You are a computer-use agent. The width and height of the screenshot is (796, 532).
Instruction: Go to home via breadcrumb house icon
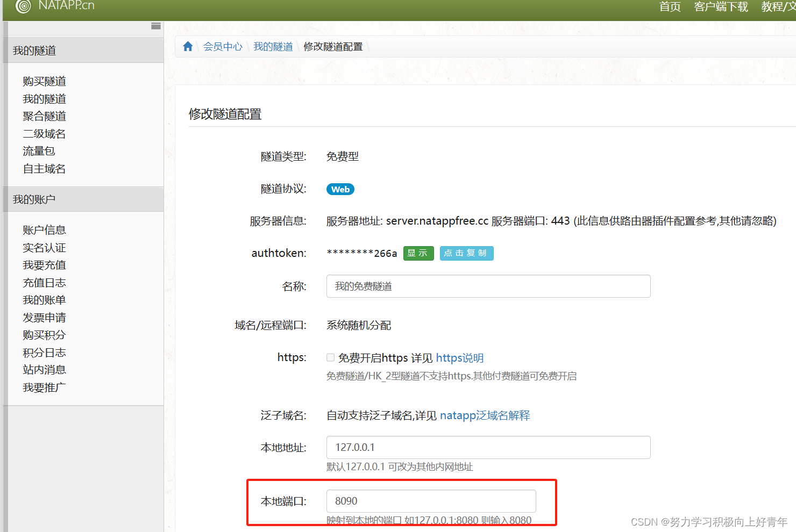(x=188, y=47)
